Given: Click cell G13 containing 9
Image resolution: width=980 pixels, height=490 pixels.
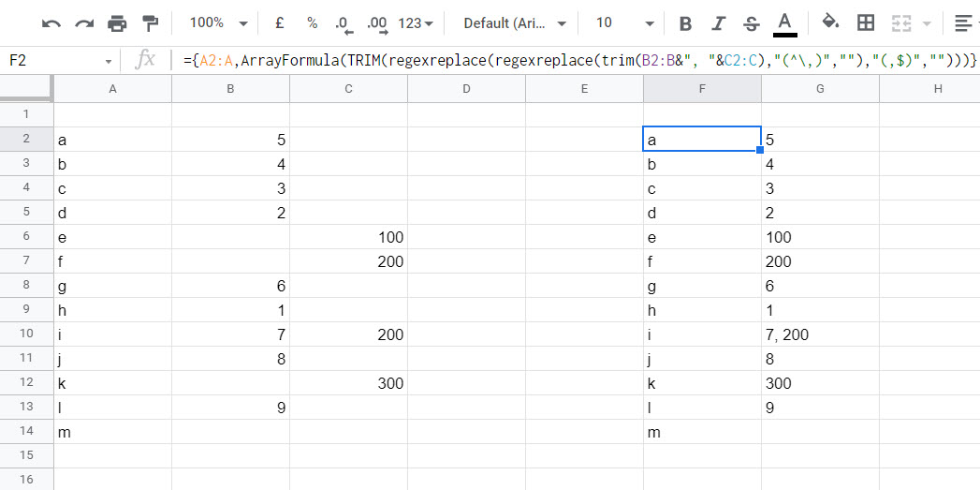Looking at the screenshot, I should pos(820,408).
